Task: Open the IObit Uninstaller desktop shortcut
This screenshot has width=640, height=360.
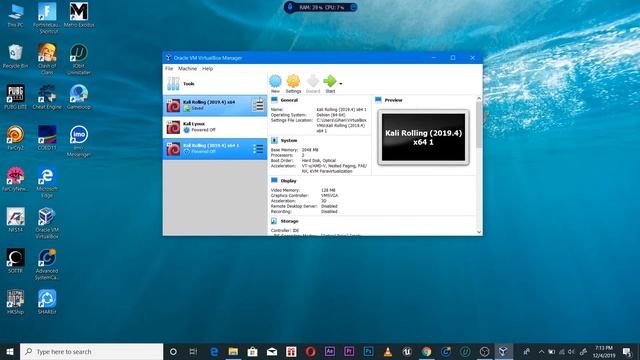Action: [x=79, y=59]
